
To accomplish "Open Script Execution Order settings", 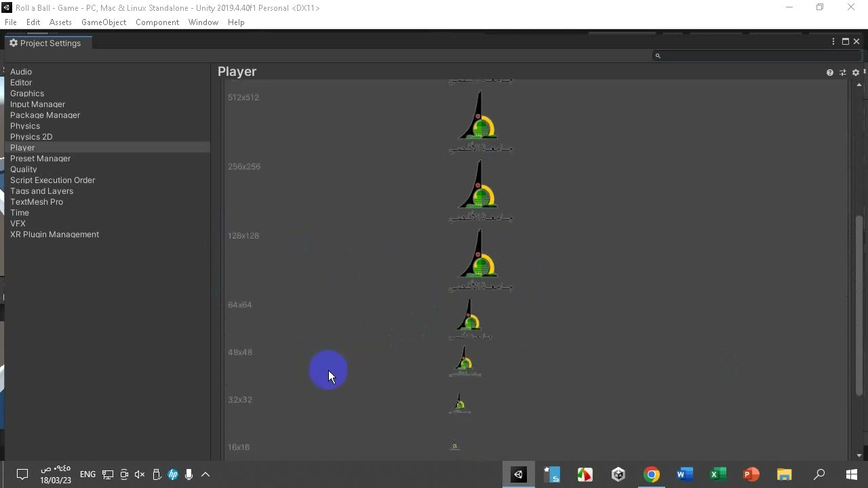I will 53,180.
